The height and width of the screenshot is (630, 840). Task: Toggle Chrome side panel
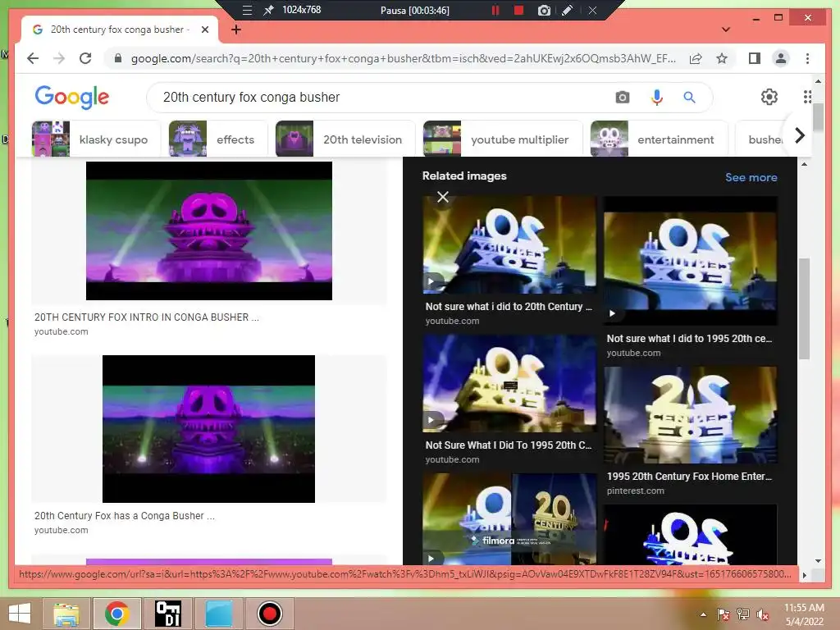pyautogui.click(x=755, y=58)
